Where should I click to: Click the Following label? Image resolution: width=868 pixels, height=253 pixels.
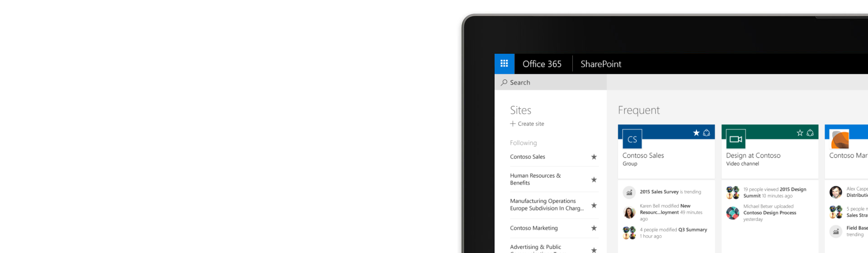coord(524,143)
